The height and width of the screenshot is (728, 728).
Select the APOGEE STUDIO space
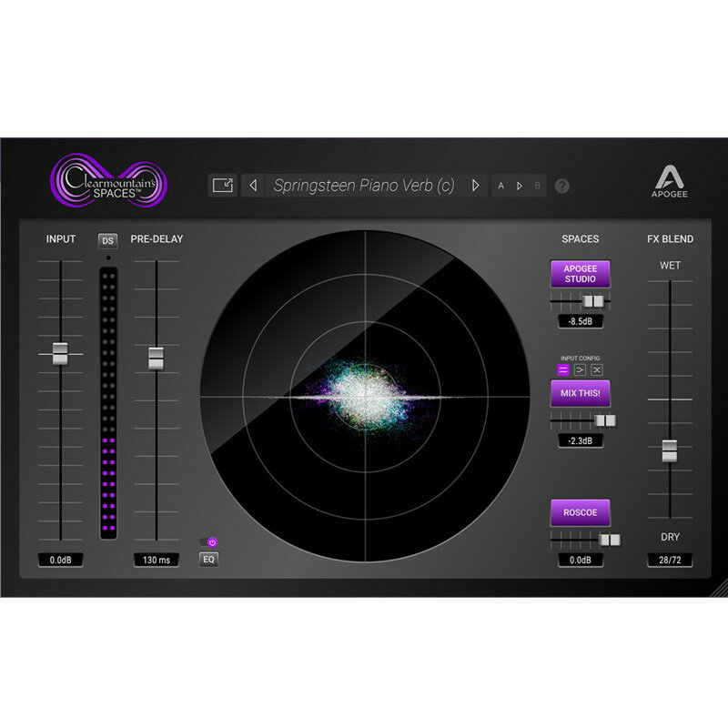coord(580,274)
